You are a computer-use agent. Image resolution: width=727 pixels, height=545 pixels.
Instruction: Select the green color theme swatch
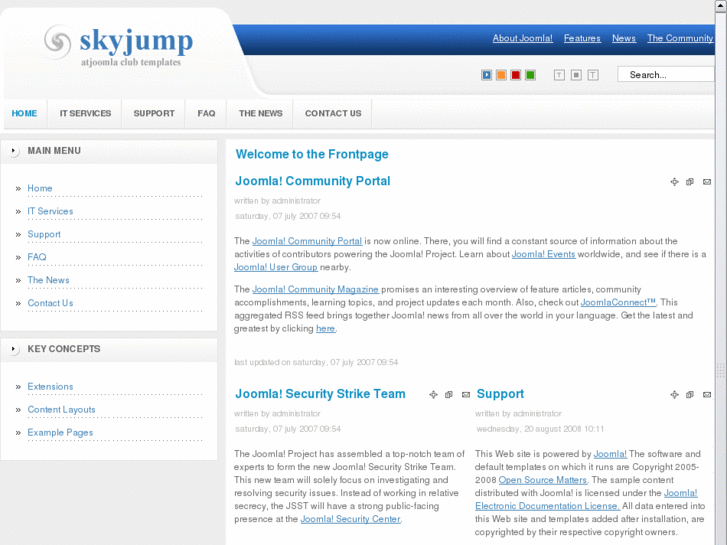(530, 75)
